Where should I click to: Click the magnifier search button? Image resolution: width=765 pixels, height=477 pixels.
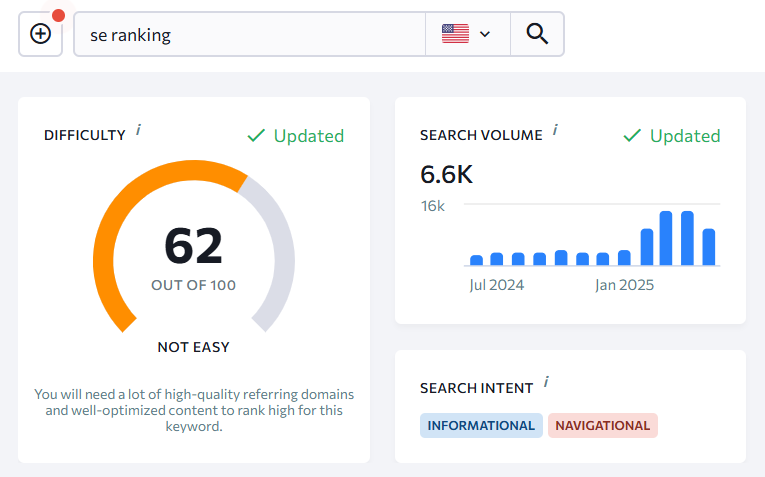pyautogui.click(x=537, y=34)
